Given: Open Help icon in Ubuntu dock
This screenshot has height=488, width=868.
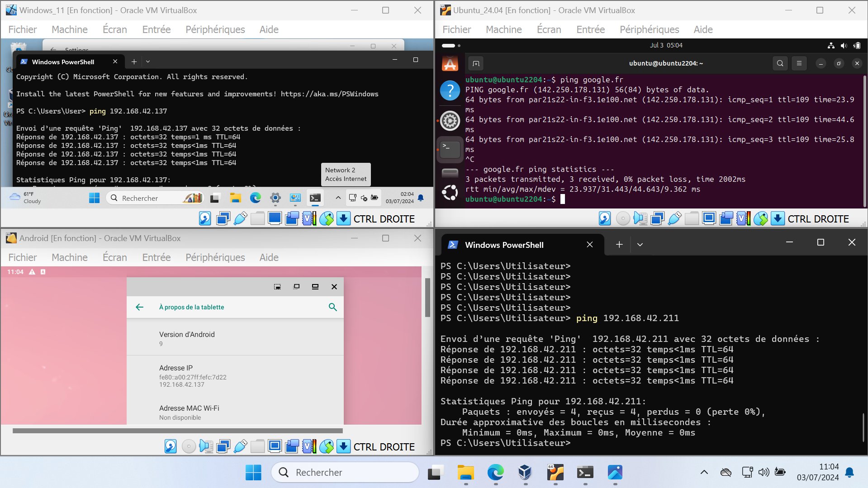Looking at the screenshot, I should point(450,91).
